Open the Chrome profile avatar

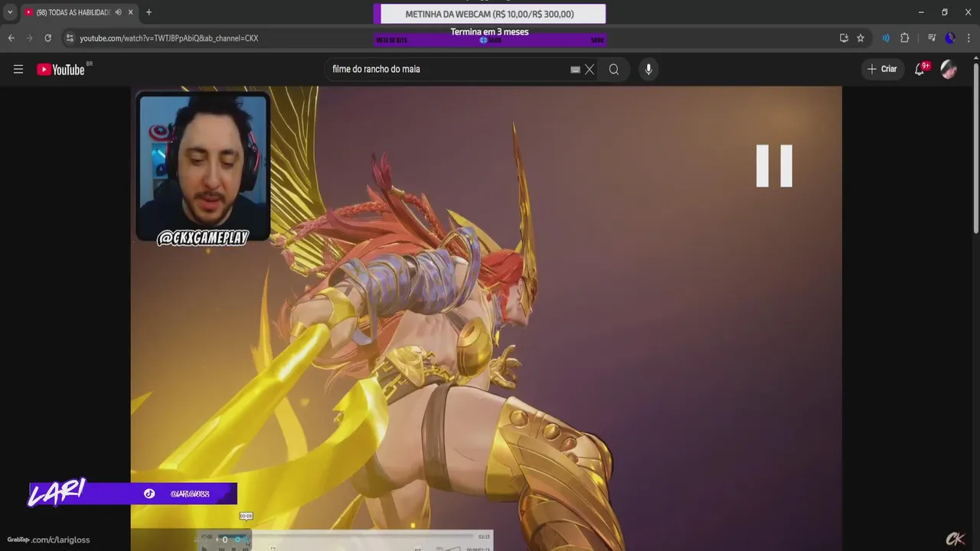pyautogui.click(x=950, y=38)
